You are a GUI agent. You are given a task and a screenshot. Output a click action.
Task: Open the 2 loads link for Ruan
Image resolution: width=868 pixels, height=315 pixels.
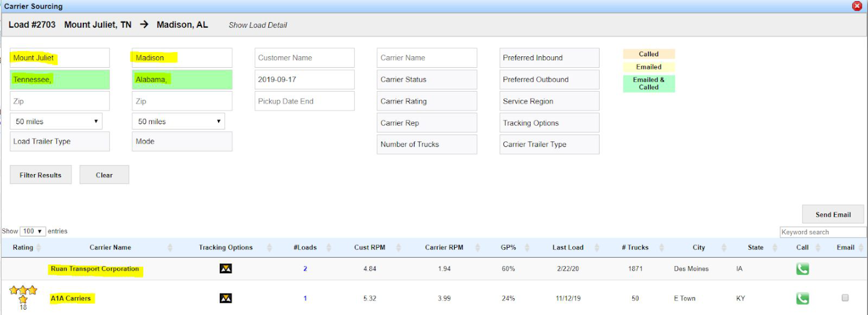[305, 269]
